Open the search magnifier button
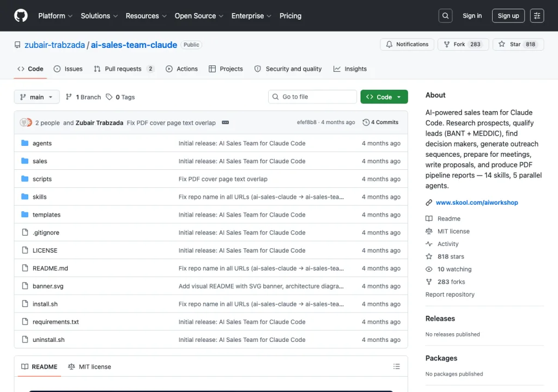Image resolution: width=558 pixels, height=392 pixels. click(445, 16)
